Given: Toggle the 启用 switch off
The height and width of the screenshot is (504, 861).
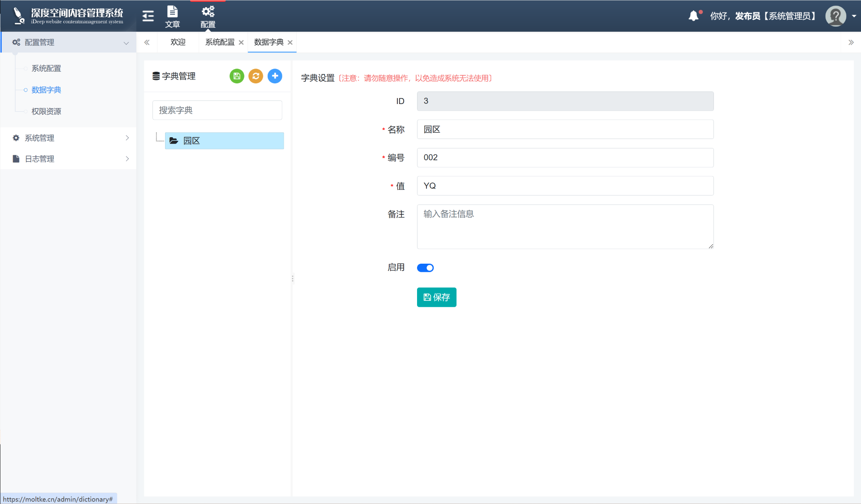Looking at the screenshot, I should tap(425, 268).
